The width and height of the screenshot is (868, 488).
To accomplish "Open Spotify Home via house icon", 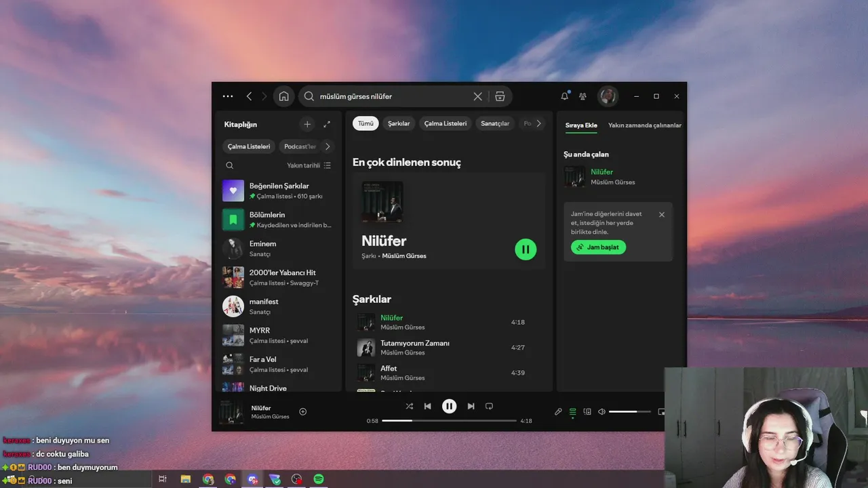I will (284, 96).
